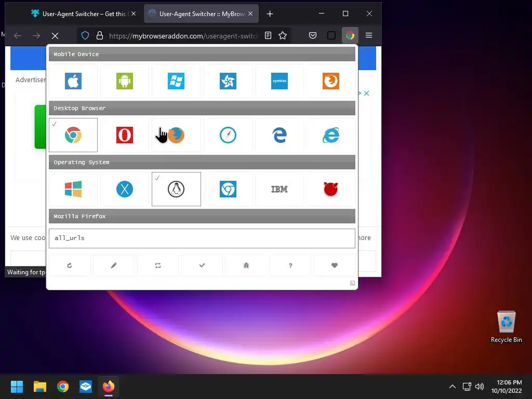Expand the system tray hidden icons chevron
The height and width of the screenshot is (399, 532).
coord(453,387)
